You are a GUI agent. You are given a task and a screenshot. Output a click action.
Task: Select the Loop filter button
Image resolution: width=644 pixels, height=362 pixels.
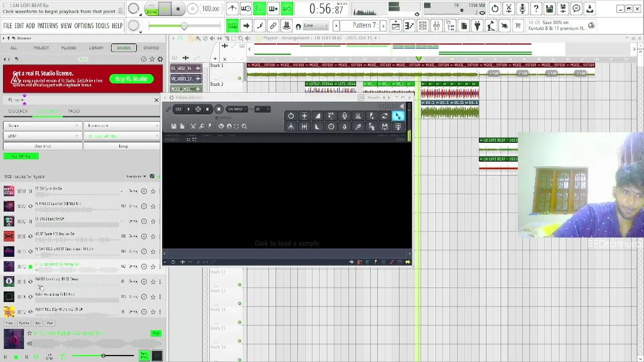click(122, 146)
